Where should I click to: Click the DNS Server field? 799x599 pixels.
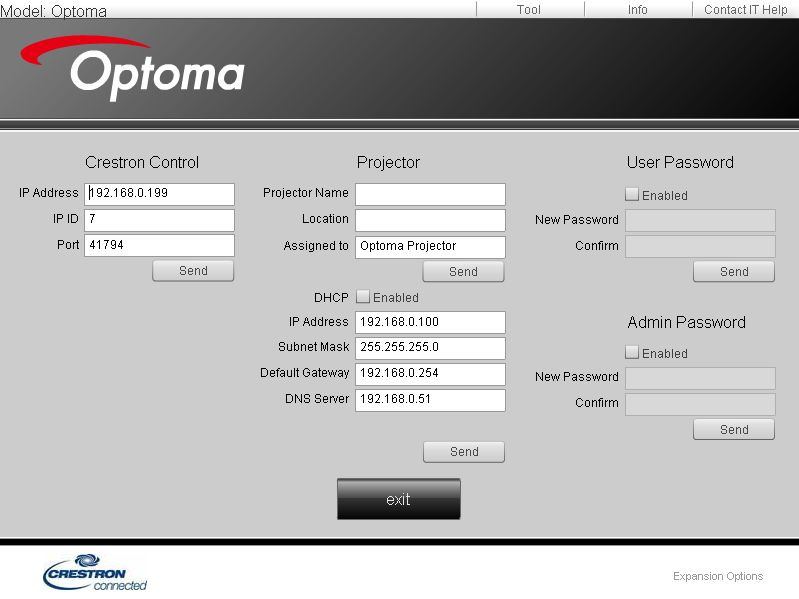(430, 400)
